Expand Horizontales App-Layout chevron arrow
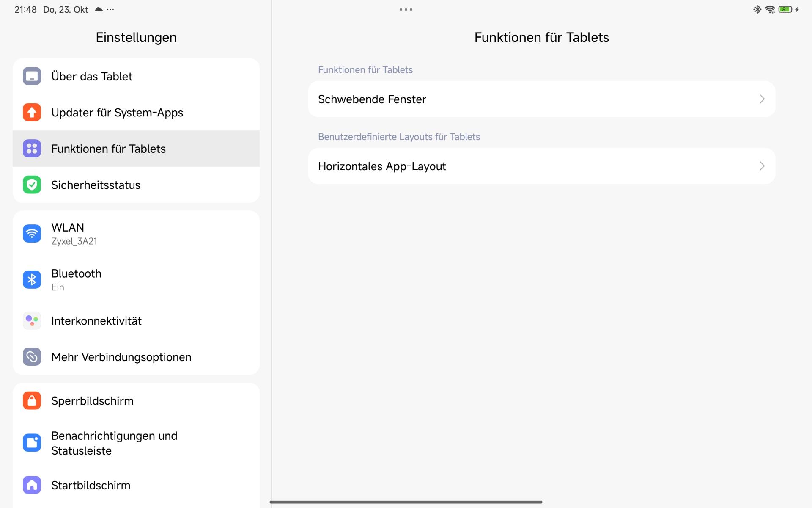812x508 pixels. tap(762, 166)
